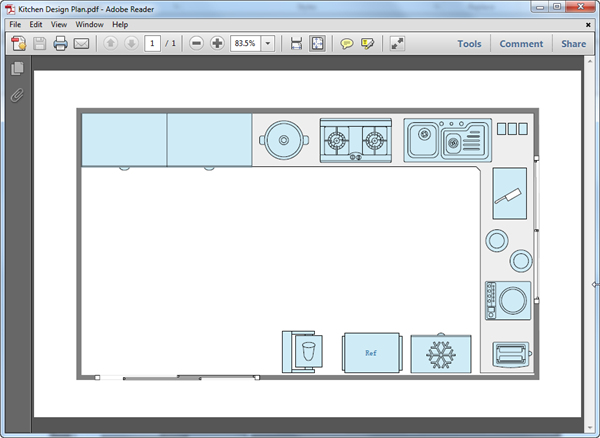The image size is (600, 438).
Task: Click the page number input field
Action: 152,44
